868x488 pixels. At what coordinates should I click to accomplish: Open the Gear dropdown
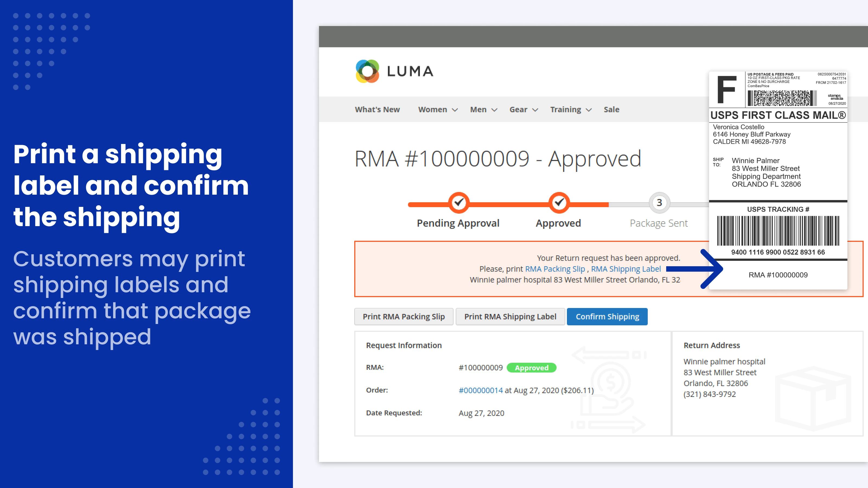pyautogui.click(x=519, y=110)
